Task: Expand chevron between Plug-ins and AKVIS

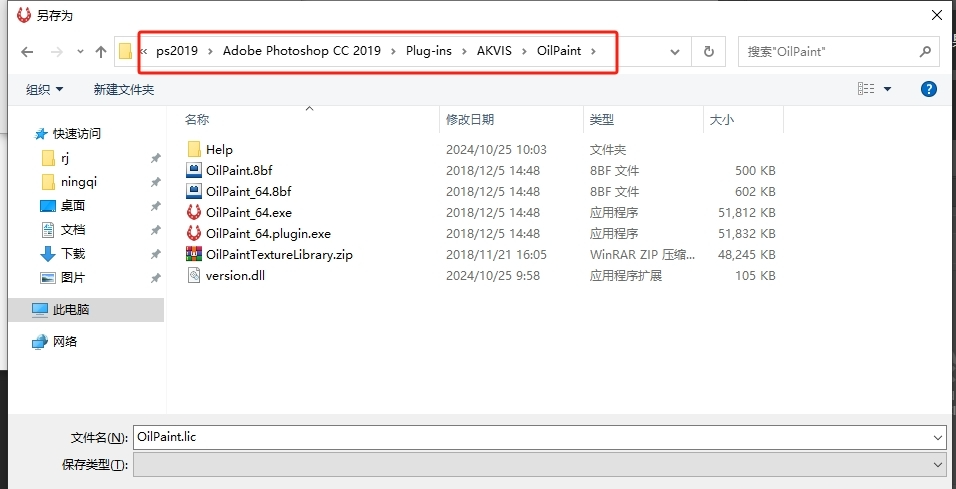Action: pos(465,52)
